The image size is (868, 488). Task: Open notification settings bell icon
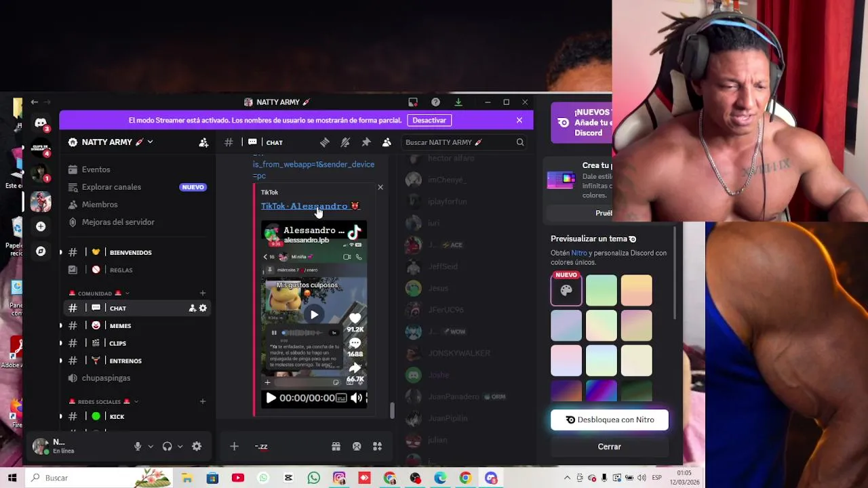coord(345,142)
